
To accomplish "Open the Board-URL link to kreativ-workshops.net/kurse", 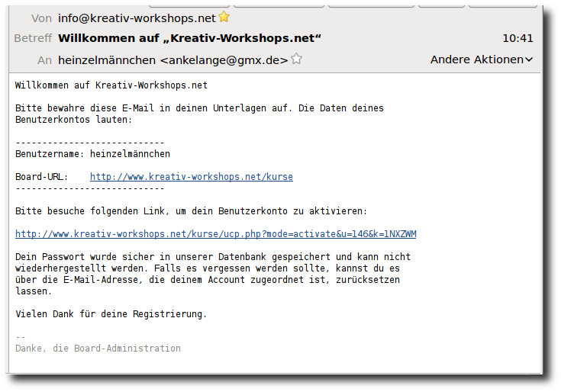I will pos(192,177).
